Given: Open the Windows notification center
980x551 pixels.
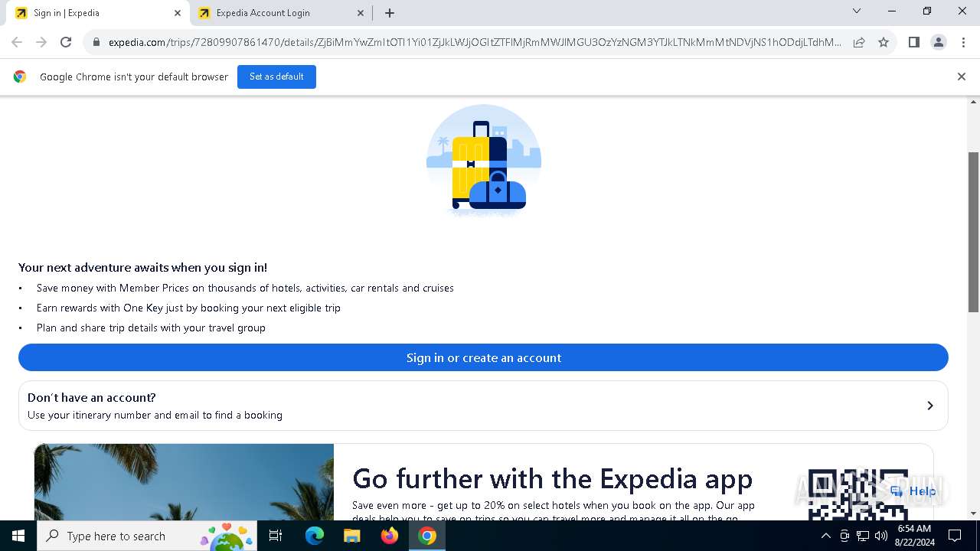Looking at the screenshot, I should [955, 536].
